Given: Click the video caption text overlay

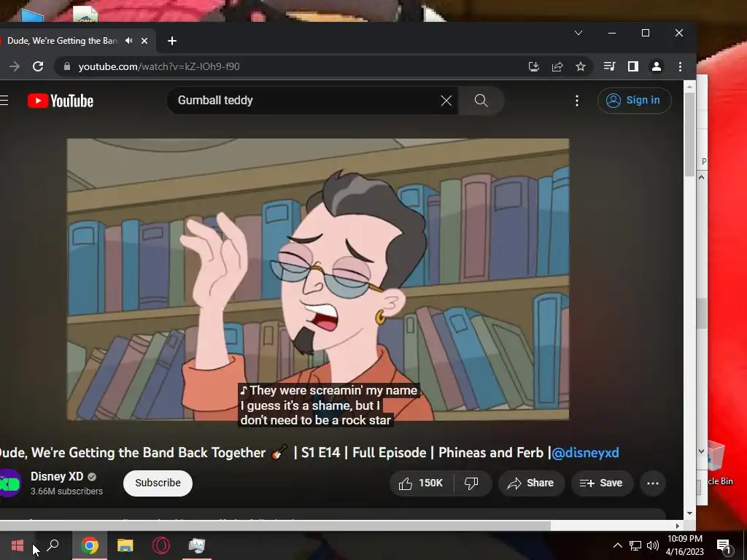Looking at the screenshot, I should (x=328, y=405).
